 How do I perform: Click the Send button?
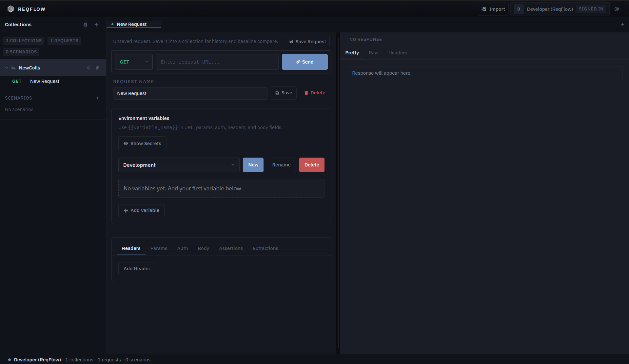(x=304, y=62)
